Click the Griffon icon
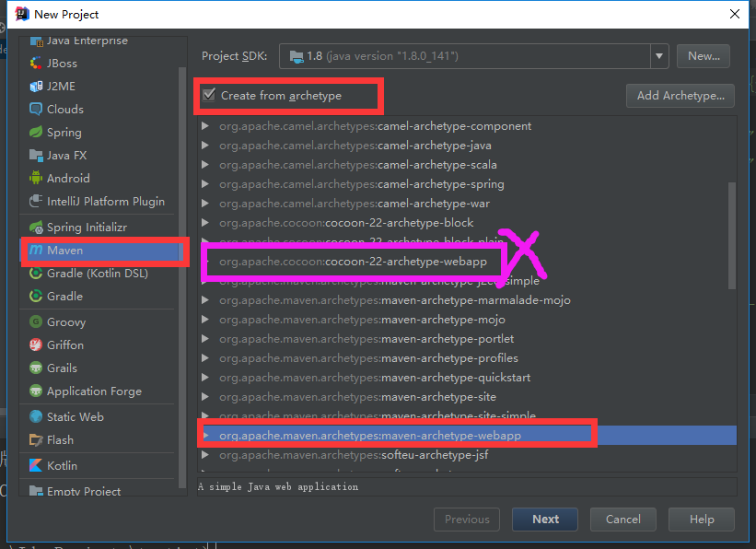Screen dimensions: 756x549 36,345
